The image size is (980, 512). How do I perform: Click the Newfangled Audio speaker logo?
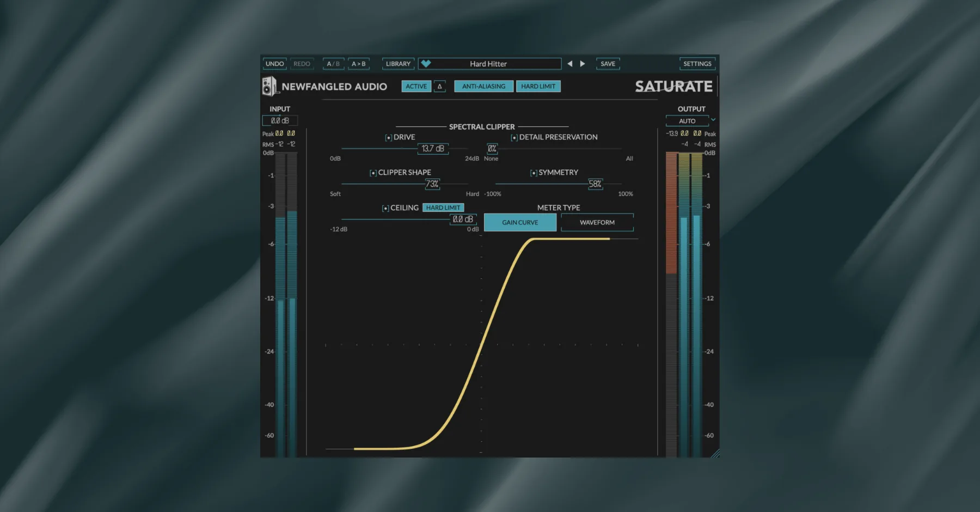click(269, 87)
